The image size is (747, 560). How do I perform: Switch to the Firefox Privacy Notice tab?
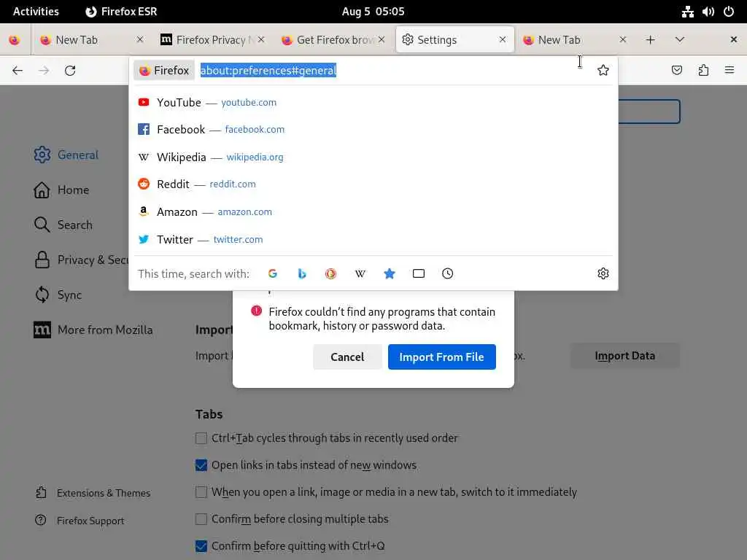[x=212, y=39]
